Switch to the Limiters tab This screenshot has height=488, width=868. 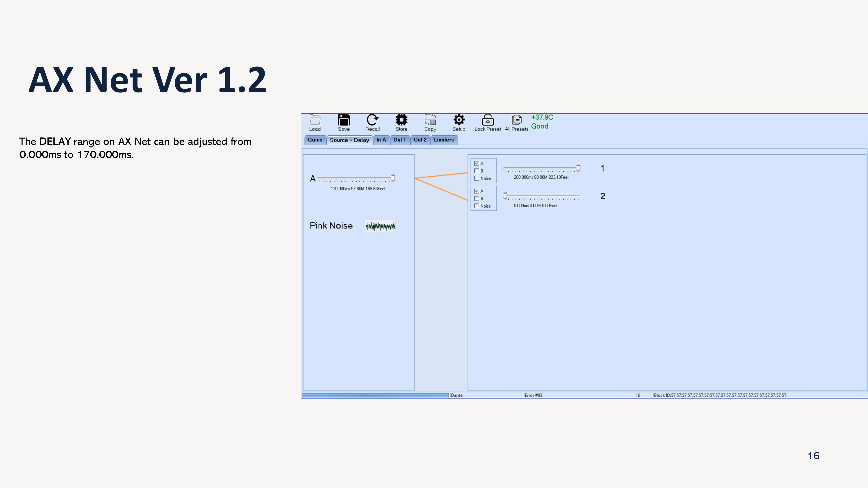point(444,139)
